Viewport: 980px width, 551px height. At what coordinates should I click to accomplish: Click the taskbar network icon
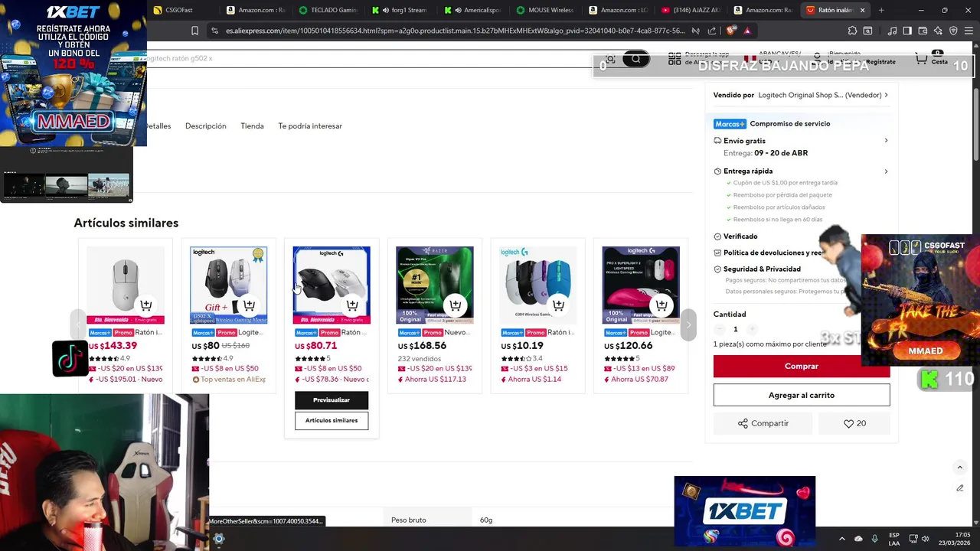913,539
